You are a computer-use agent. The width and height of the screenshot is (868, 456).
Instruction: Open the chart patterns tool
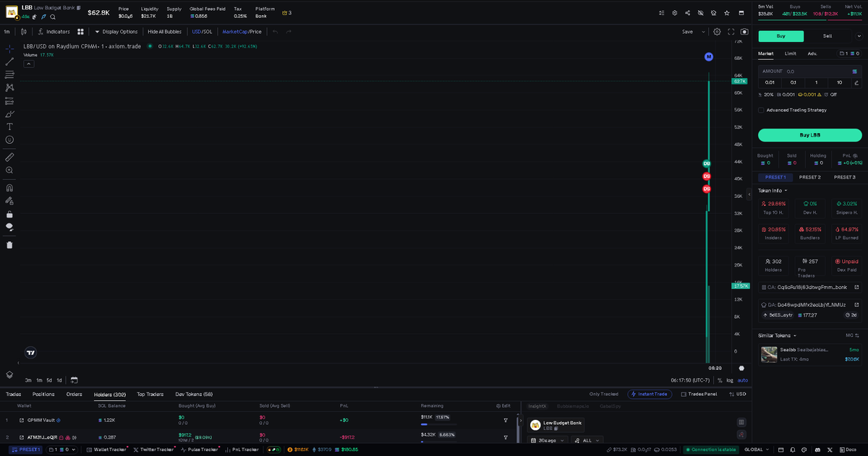click(x=9, y=87)
